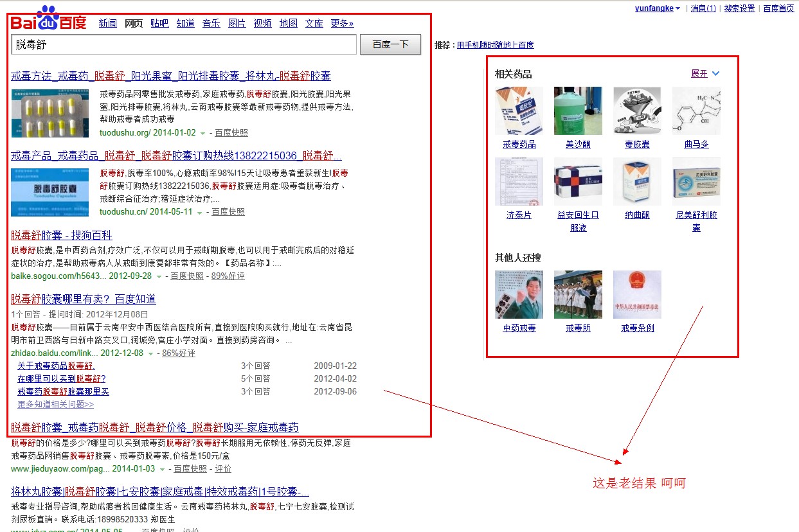Click the Baidu logo
This screenshot has height=532, width=799.
(48, 19)
